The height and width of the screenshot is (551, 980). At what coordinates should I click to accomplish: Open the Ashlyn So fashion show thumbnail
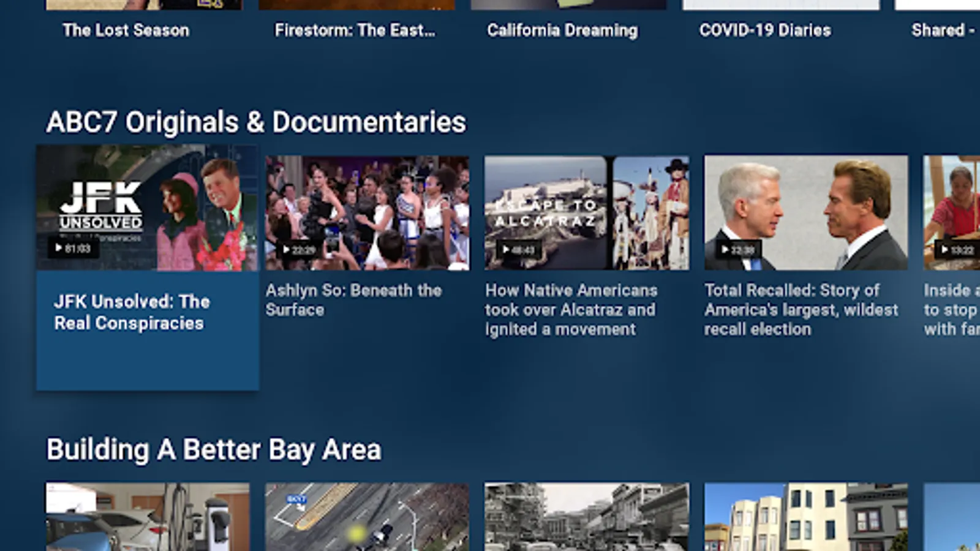(367, 212)
